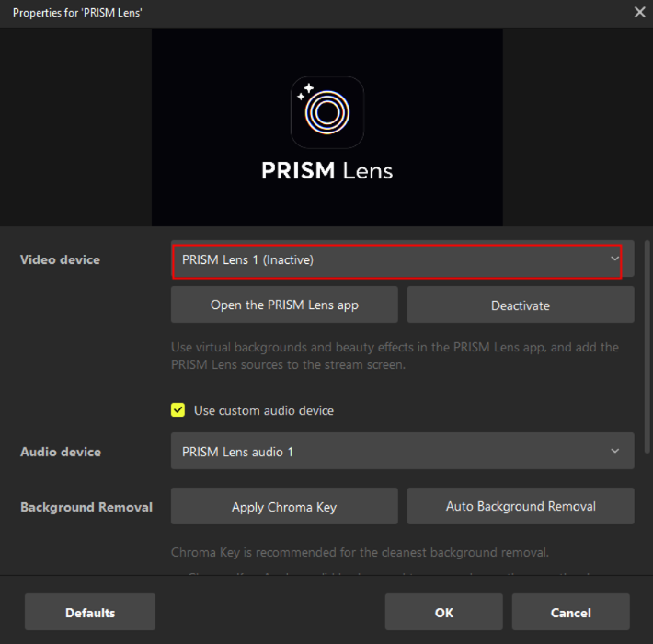Click the Audio device label
This screenshot has height=644, width=653.
tap(61, 452)
